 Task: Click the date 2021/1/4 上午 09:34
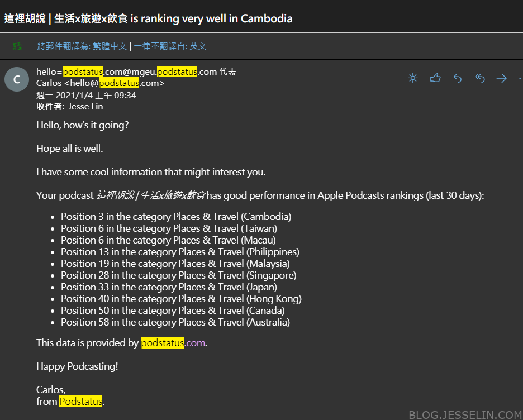pyautogui.click(x=96, y=96)
